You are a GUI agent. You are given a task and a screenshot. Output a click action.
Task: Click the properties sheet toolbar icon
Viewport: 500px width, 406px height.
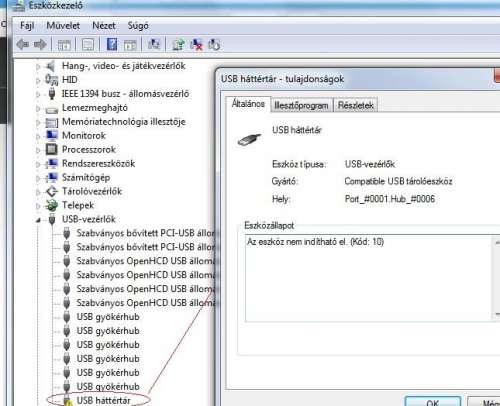coord(88,44)
